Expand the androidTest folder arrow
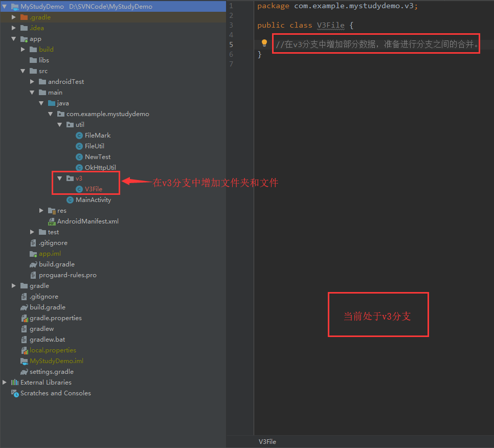This screenshot has width=494, height=448. click(32, 82)
